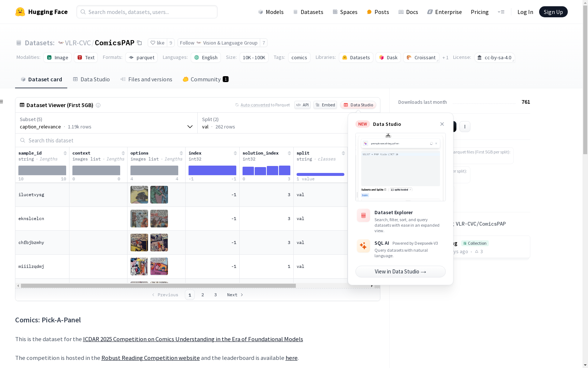This screenshot has width=588, height=368.
Task: Open second option thumbnail in eknslcelcn row
Action: pos(159,219)
